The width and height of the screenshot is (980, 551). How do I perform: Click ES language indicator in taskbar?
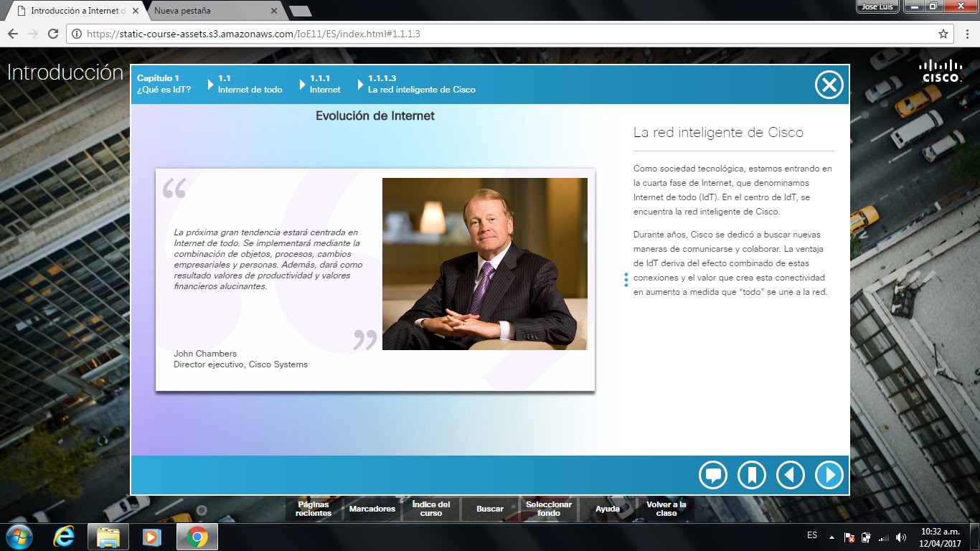pos(812,535)
